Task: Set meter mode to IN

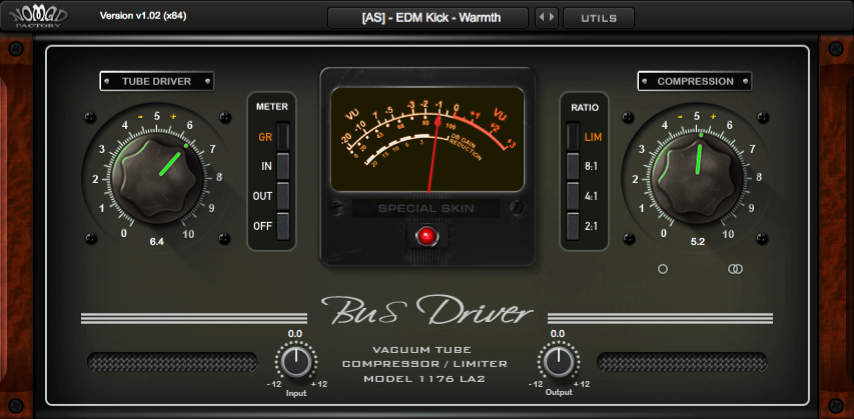Action: 283,166
